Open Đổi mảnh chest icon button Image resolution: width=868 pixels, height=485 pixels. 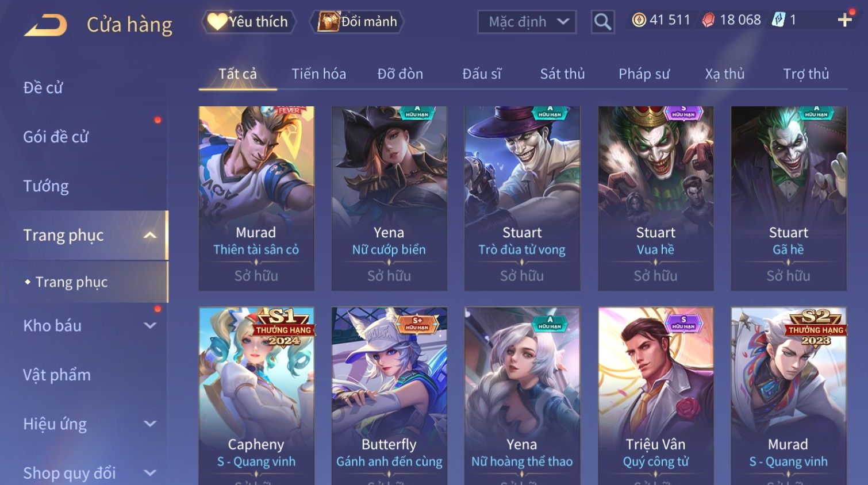pos(357,22)
